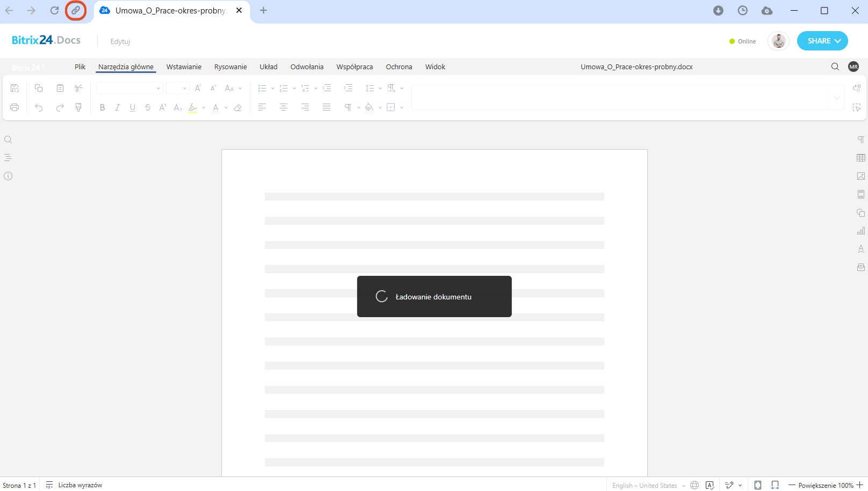
Task: Toggle bold formatting
Action: click(102, 107)
